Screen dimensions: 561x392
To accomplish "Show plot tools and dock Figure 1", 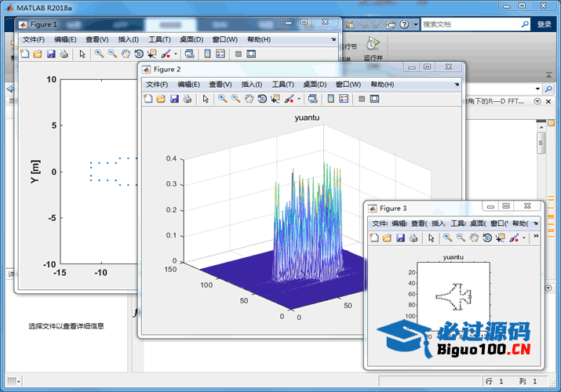I will point(251,54).
